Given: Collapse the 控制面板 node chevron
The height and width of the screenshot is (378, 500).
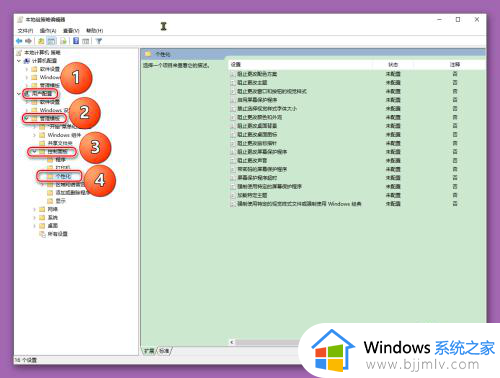Looking at the screenshot, I should click(x=34, y=152).
